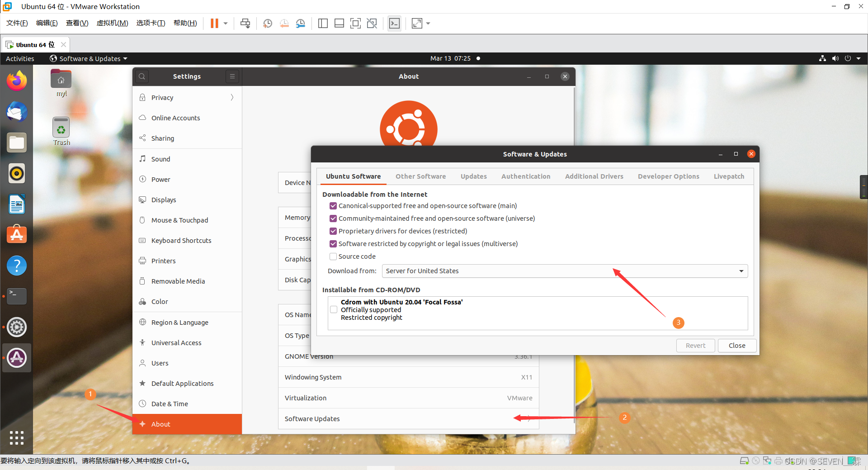Open the myl home folder desktop icon
This screenshot has width=868, height=470.
[x=61, y=83]
